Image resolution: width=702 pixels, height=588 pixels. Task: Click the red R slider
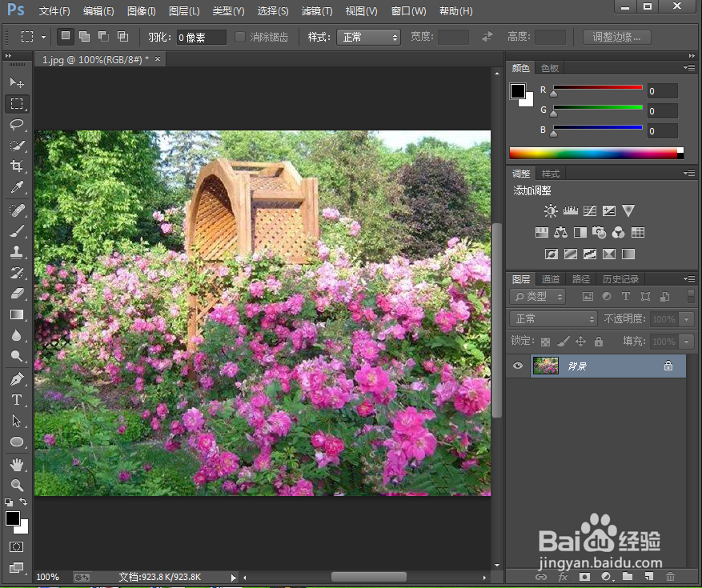click(x=598, y=87)
